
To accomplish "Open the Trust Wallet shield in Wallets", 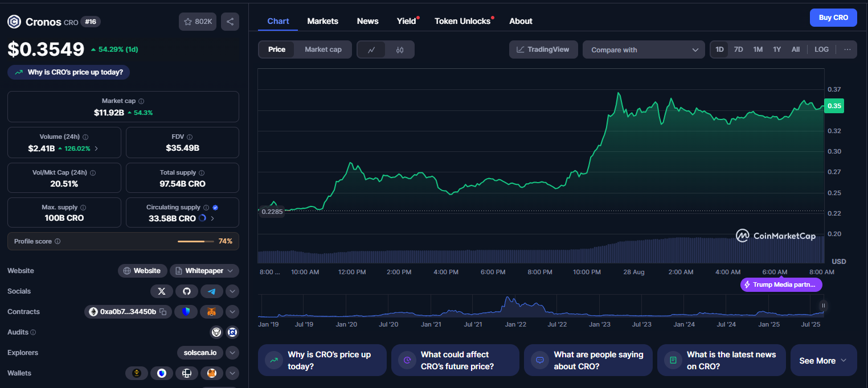I will tap(162, 373).
